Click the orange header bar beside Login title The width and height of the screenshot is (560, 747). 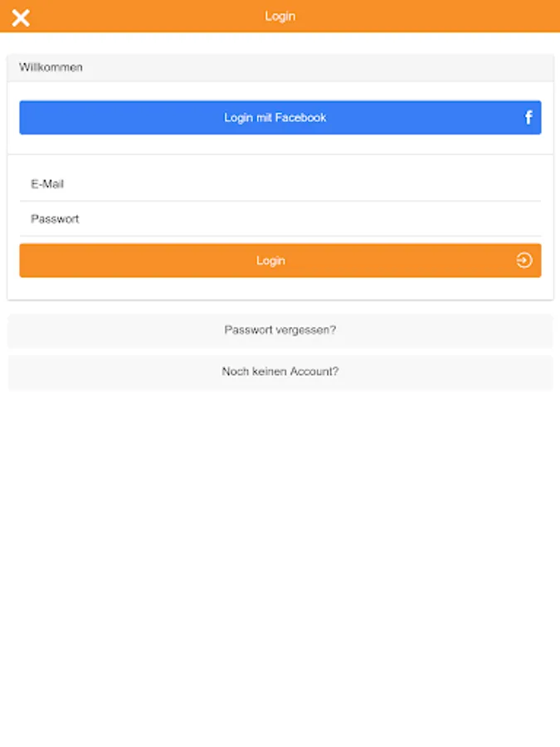[415, 17]
